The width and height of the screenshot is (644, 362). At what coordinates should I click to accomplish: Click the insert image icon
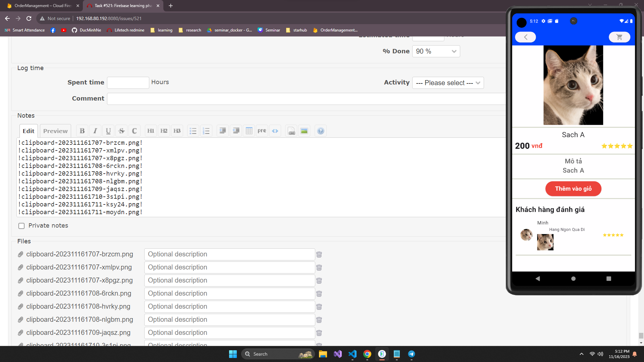click(x=304, y=131)
